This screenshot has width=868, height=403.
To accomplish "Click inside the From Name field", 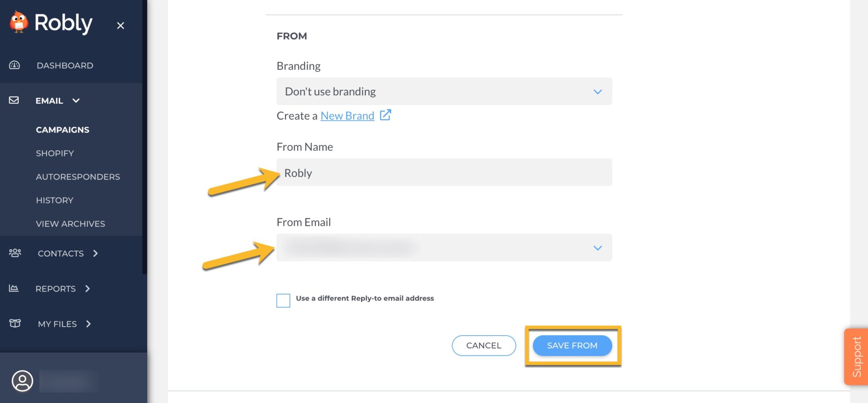I will click(444, 172).
